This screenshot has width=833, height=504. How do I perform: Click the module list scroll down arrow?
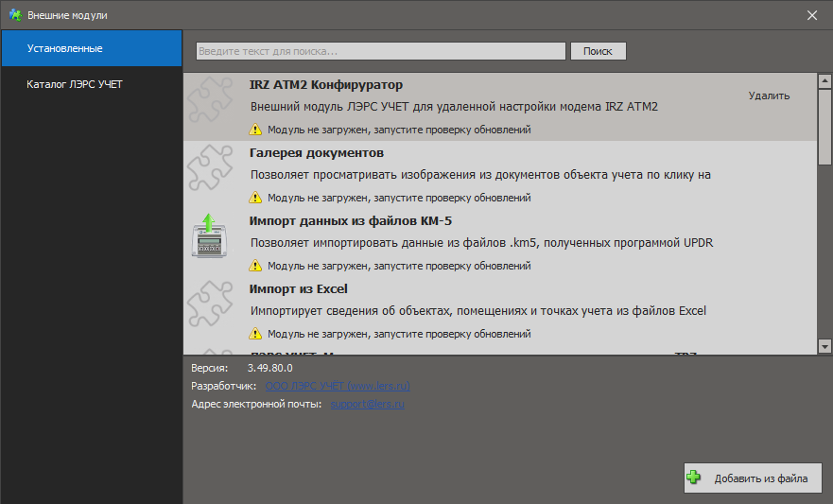click(x=824, y=347)
